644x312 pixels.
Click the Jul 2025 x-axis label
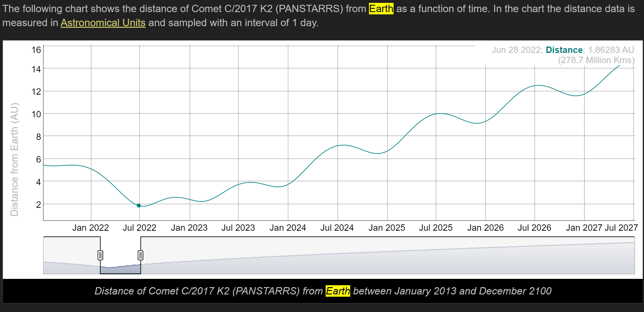click(x=436, y=228)
